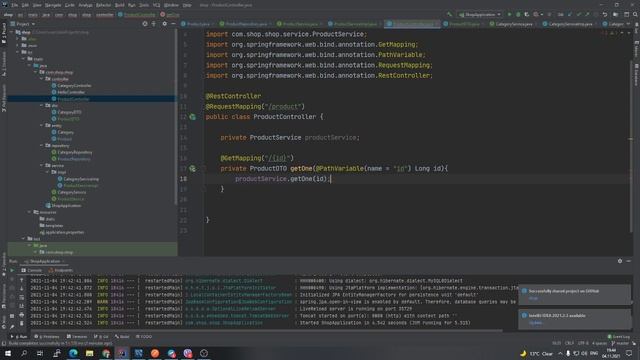This screenshot has width=640, height=360.
Task: Switch to the Endpoints tab
Action: [x=60, y=270]
